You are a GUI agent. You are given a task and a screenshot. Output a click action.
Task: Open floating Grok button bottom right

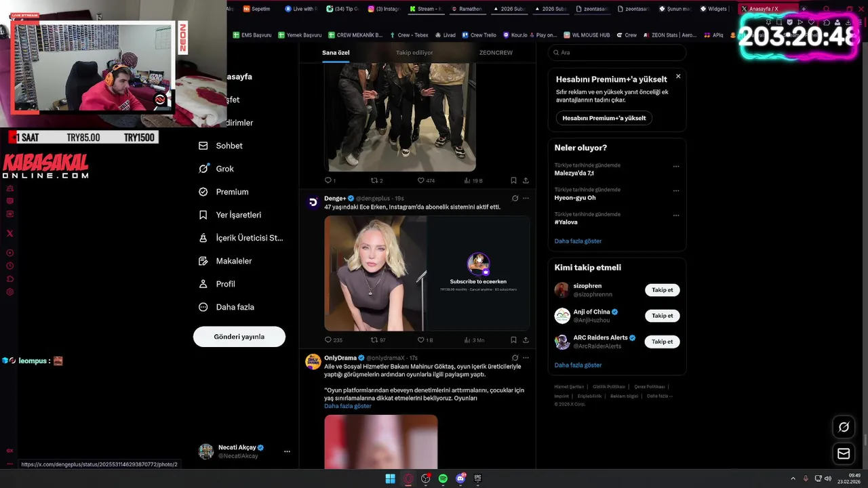[x=844, y=427]
